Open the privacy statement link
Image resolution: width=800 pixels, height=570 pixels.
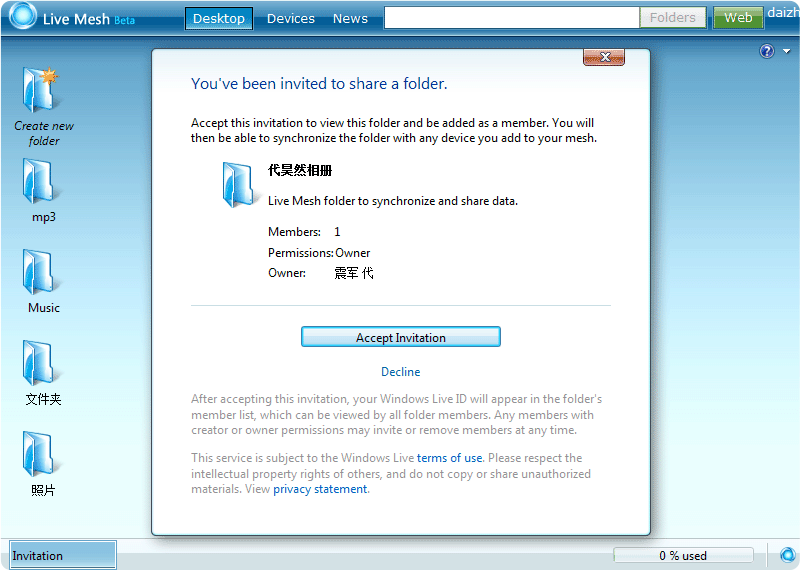coord(320,489)
